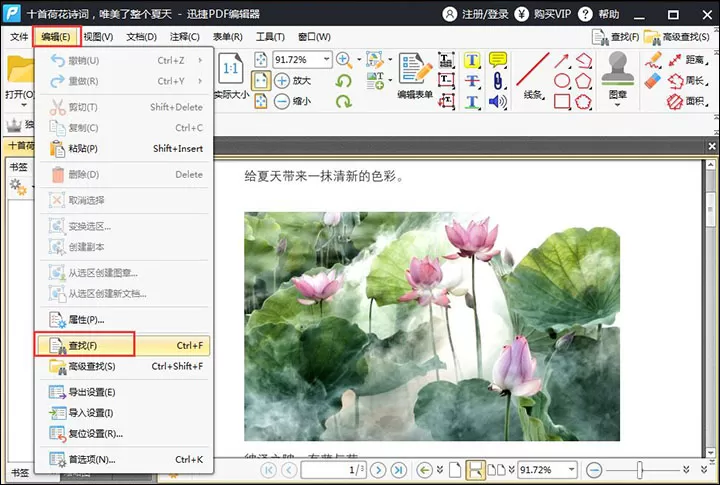Click the sticky note comment icon
This screenshot has width=720, height=485.
(x=497, y=60)
